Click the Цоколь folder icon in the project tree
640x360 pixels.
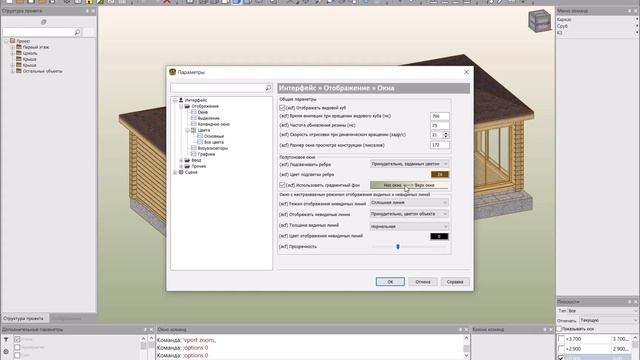point(19,53)
